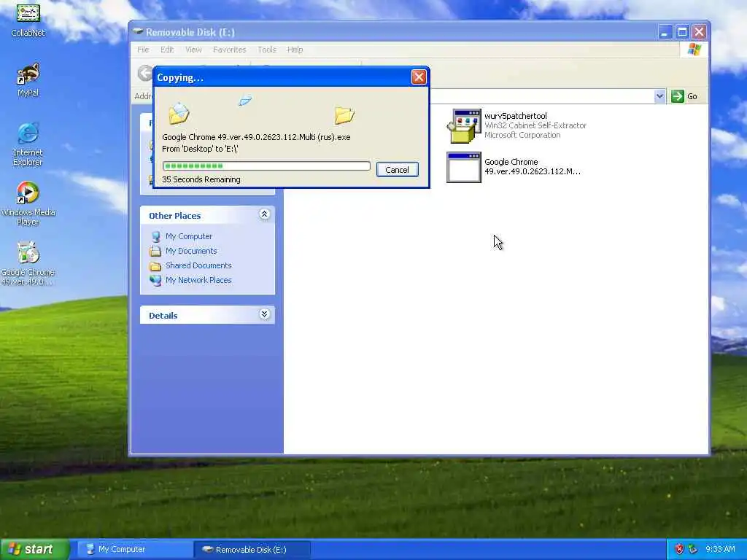Open the Help menu
Image resolution: width=747 pixels, height=560 pixels.
295,50
